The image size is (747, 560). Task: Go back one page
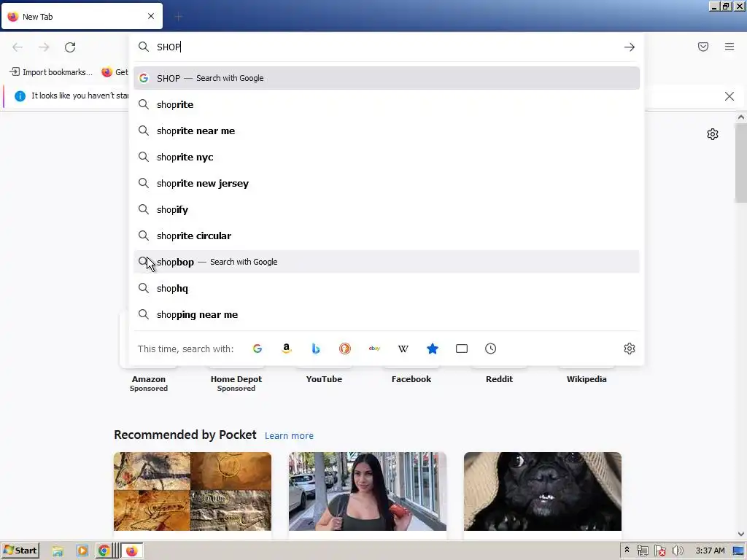[x=18, y=47]
